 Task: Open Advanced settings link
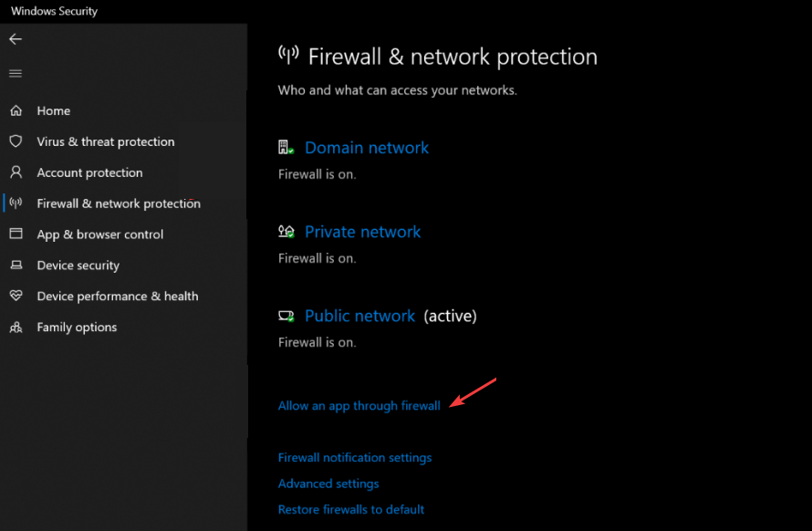click(328, 484)
